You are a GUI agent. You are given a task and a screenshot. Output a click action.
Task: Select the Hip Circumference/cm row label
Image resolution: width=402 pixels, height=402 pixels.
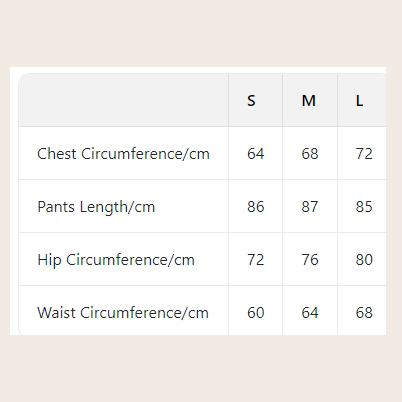point(116,260)
